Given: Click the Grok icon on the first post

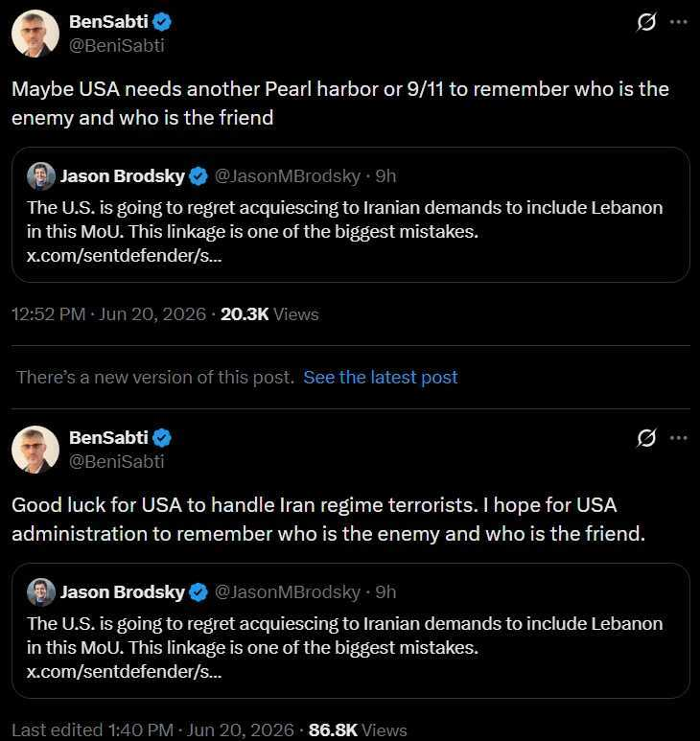Looking at the screenshot, I should tap(646, 22).
